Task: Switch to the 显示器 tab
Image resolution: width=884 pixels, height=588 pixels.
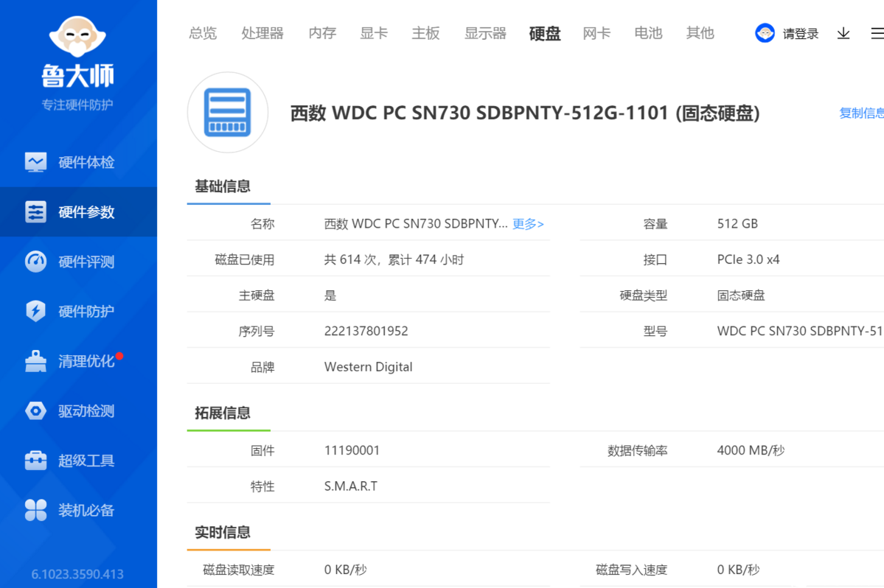Action: tap(485, 33)
